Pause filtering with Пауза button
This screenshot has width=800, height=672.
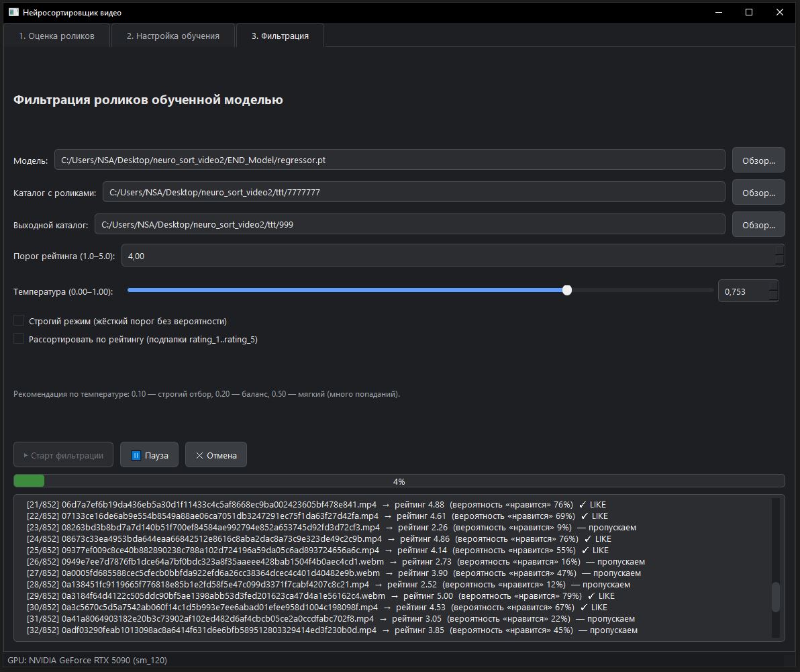[149, 454]
